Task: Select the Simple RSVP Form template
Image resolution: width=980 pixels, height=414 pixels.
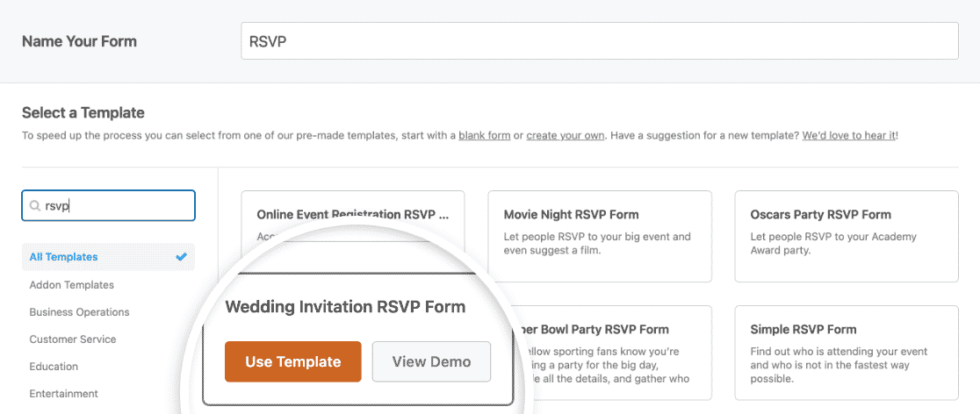Action: 847,353
